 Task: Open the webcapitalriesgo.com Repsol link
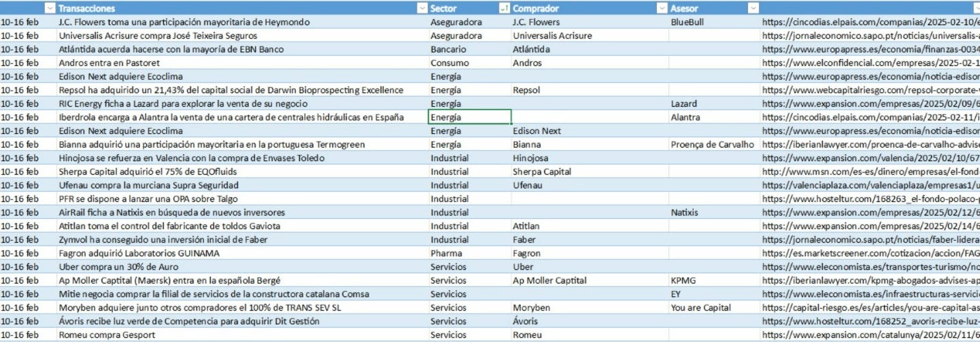point(871,90)
